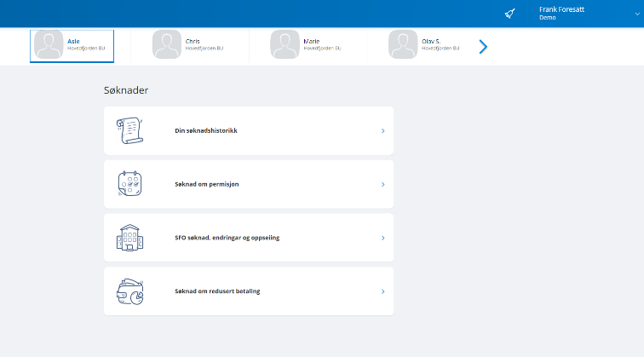Expand Din søknadshistorikk using its chevron

tap(382, 131)
